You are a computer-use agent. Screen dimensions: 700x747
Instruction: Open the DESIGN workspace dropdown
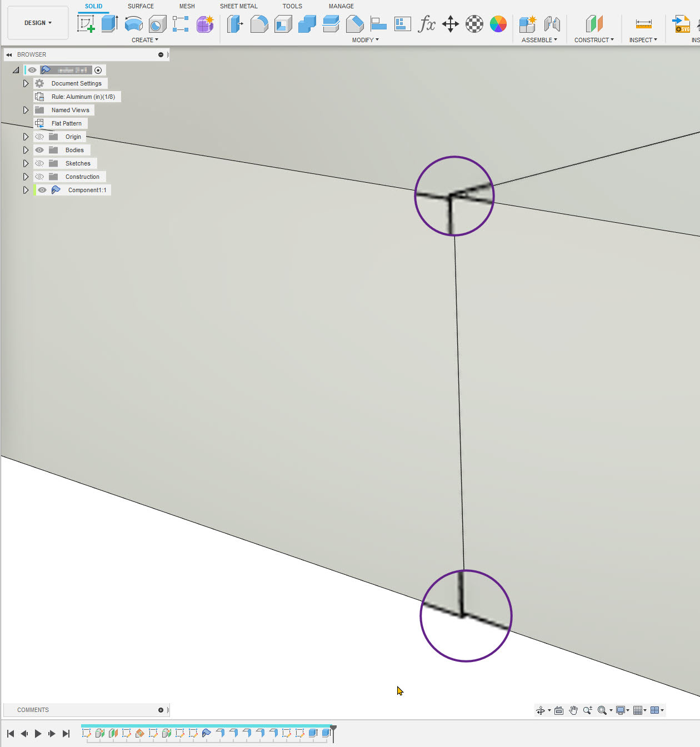pyautogui.click(x=37, y=23)
